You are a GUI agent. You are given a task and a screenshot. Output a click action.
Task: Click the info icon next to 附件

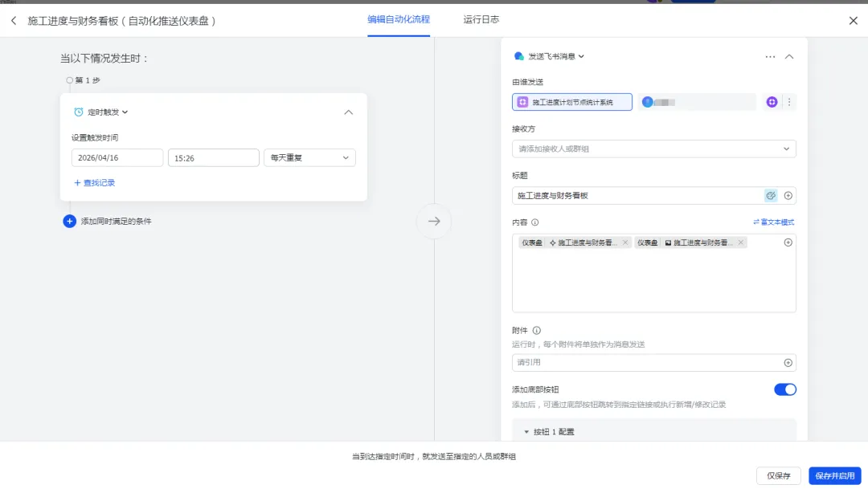(536, 331)
